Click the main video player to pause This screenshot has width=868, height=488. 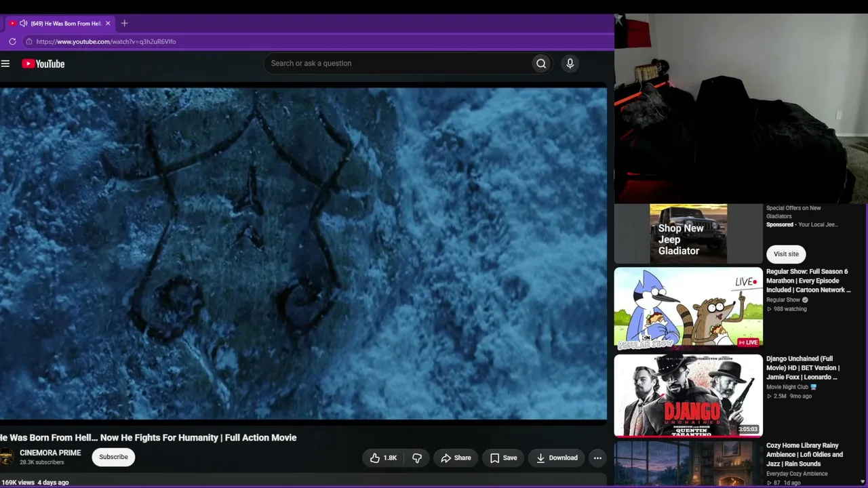click(303, 252)
